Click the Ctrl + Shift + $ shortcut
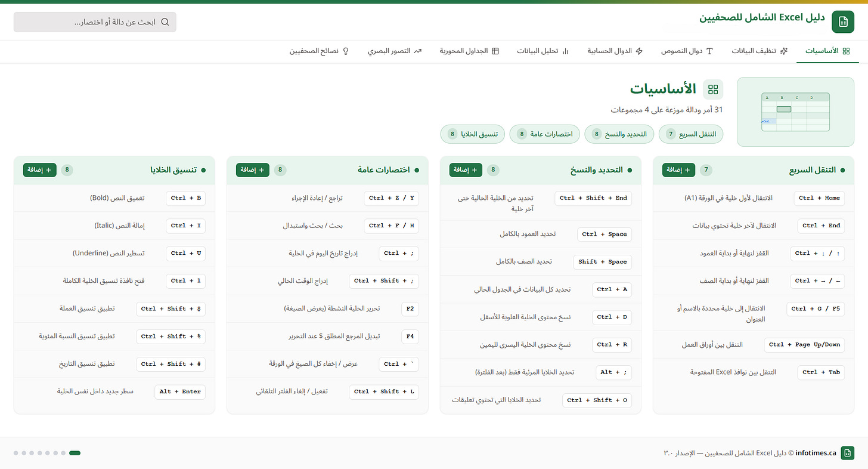 (x=171, y=308)
